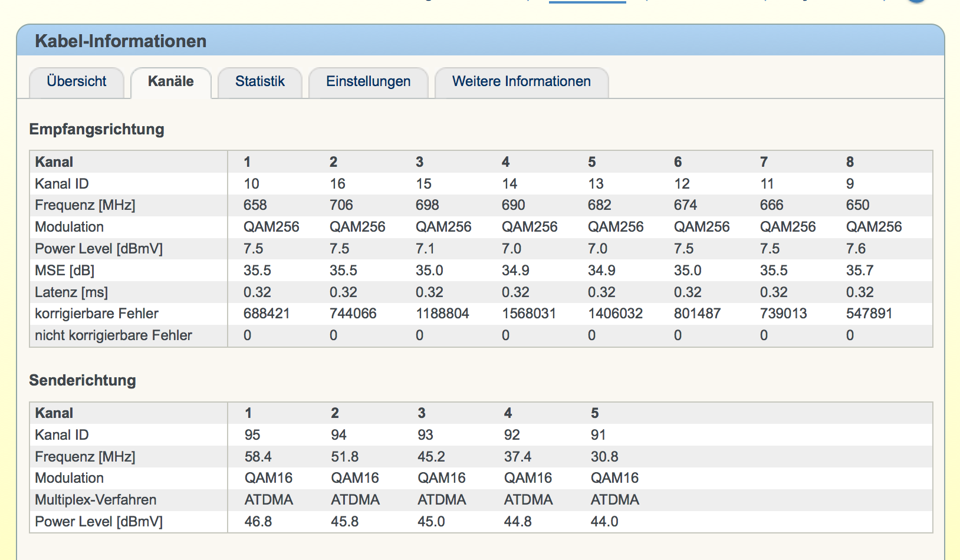
Task: Select the MSE value 35.7
Action: [860, 271]
